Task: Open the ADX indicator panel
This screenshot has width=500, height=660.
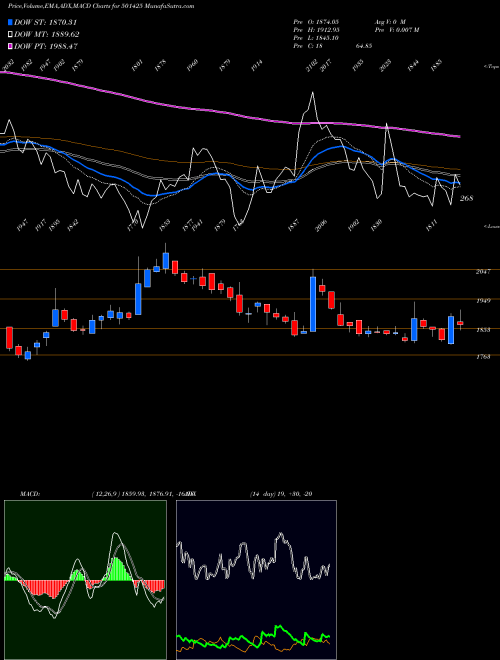Action: [x=256, y=580]
